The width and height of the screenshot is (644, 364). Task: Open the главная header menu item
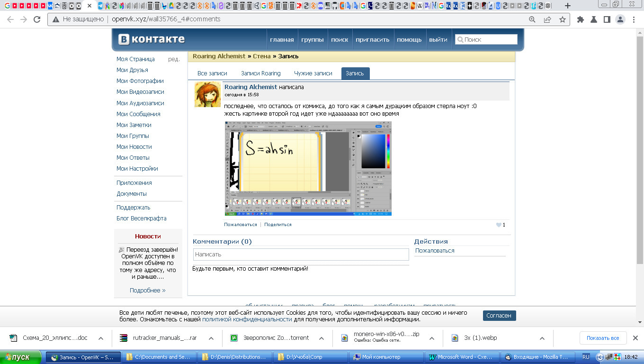(x=282, y=40)
